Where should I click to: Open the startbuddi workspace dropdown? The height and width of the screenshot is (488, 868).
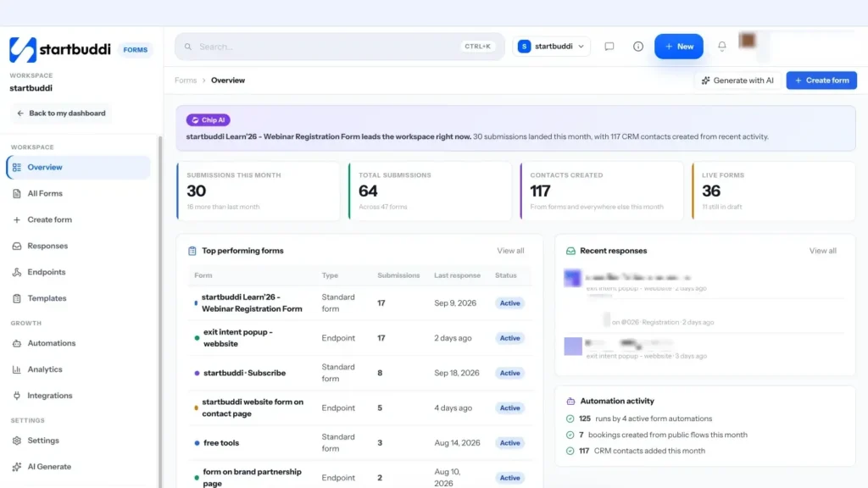tap(551, 47)
